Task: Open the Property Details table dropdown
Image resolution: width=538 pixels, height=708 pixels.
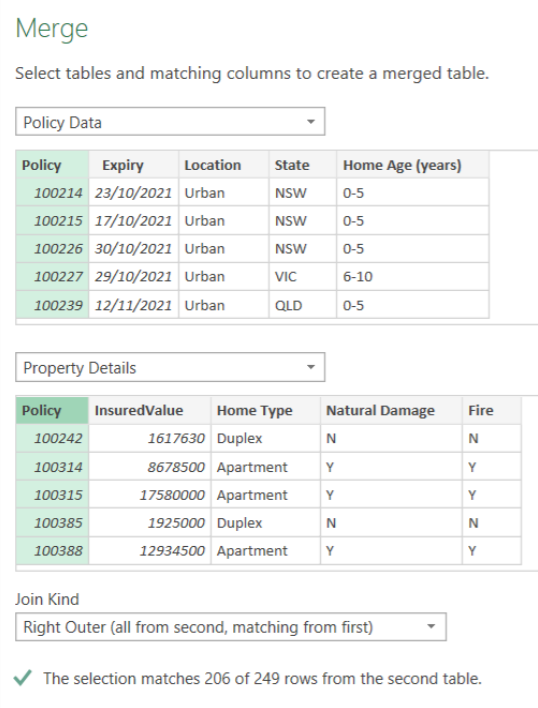Action: click(170, 367)
